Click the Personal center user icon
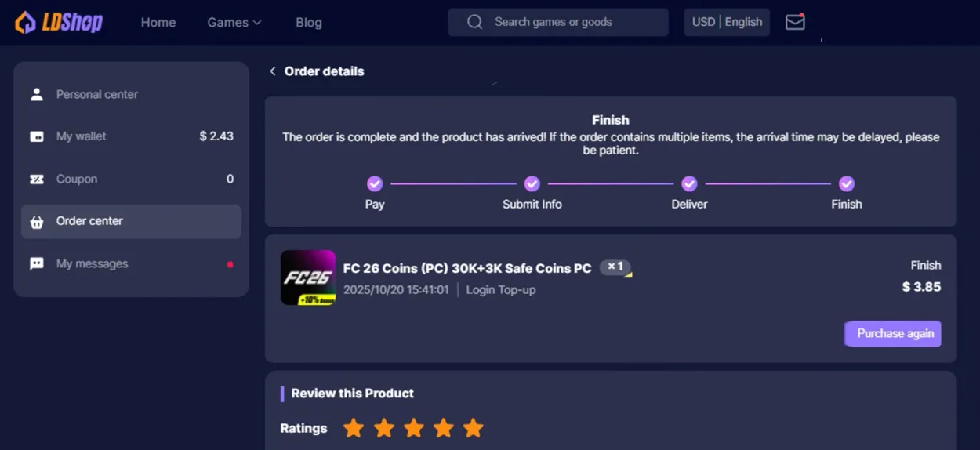 [37, 94]
